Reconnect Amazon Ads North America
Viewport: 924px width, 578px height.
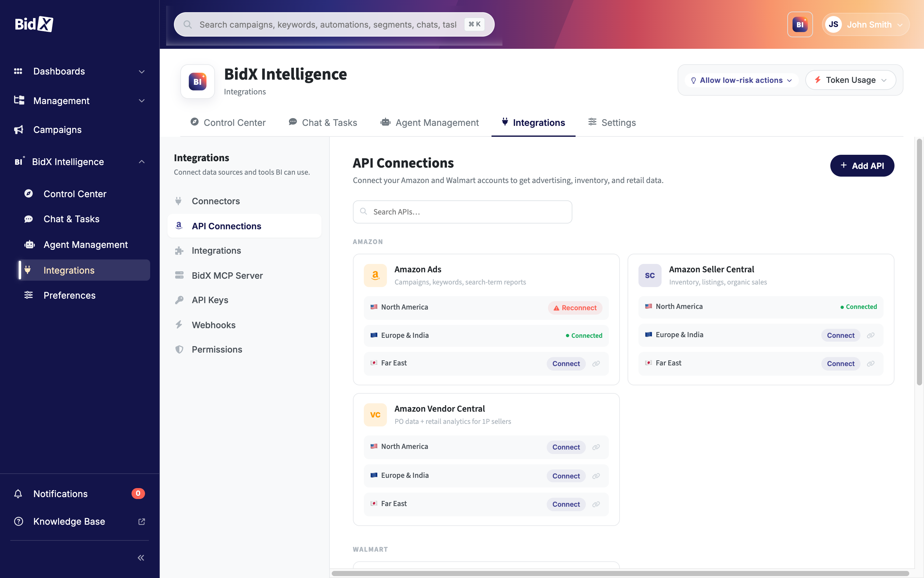575,308
